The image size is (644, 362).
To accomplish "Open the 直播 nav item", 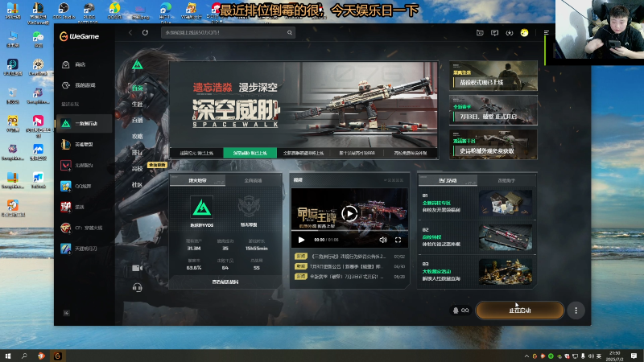I will pos(137,120).
